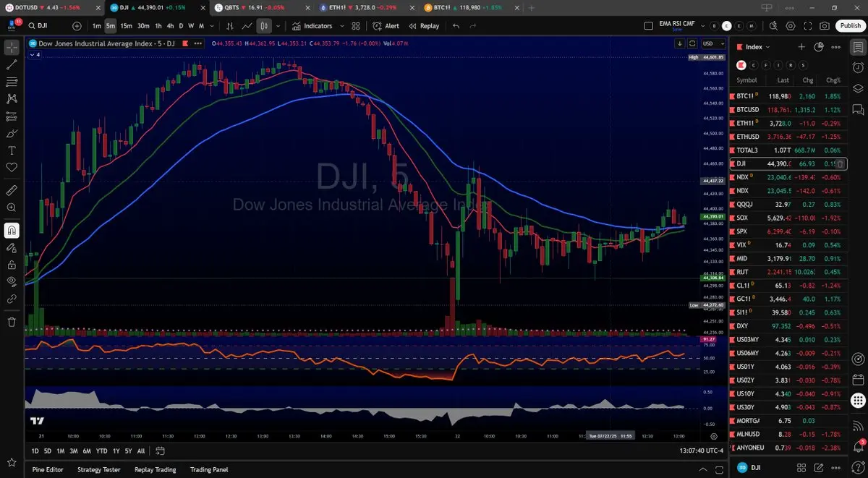The height and width of the screenshot is (478, 868).
Task: Switch to 30m timeframe
Action: (143, 26)
